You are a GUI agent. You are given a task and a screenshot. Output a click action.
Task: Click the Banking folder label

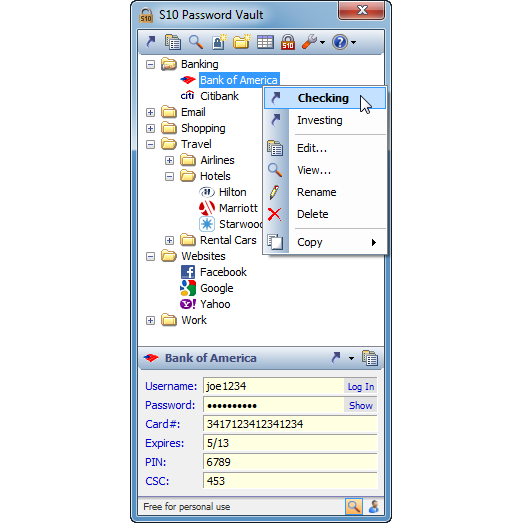[199, 64]
